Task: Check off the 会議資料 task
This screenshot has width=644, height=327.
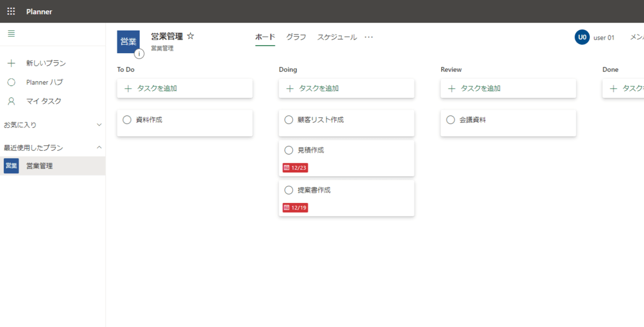Action: click(451, 120)
